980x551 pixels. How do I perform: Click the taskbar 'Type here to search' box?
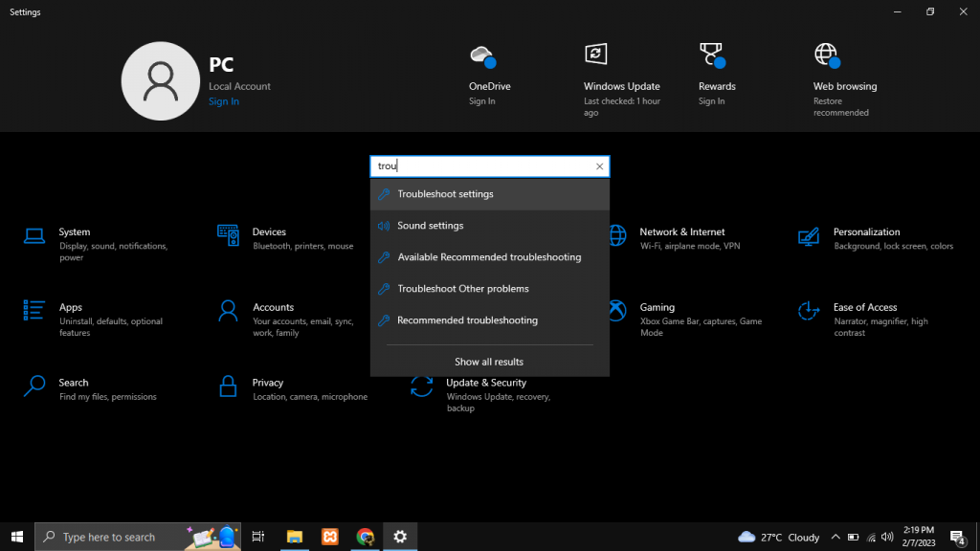coord(138,537)
